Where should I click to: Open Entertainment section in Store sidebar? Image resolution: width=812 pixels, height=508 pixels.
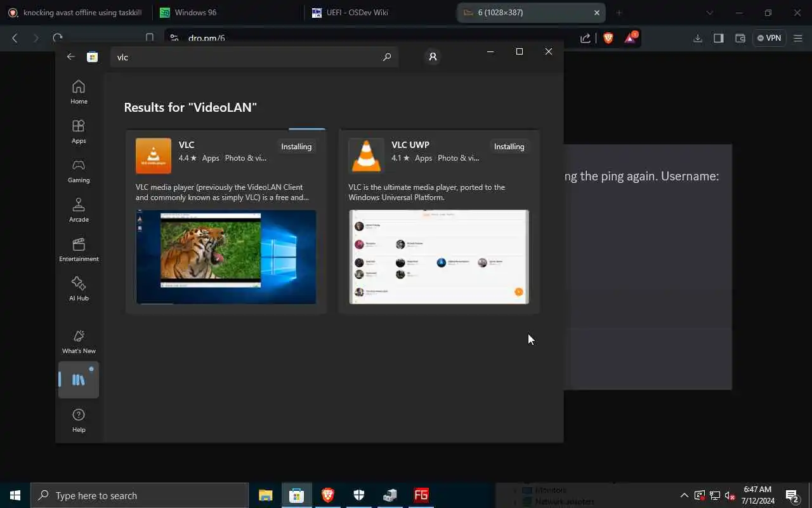click(x=79, y=250)
